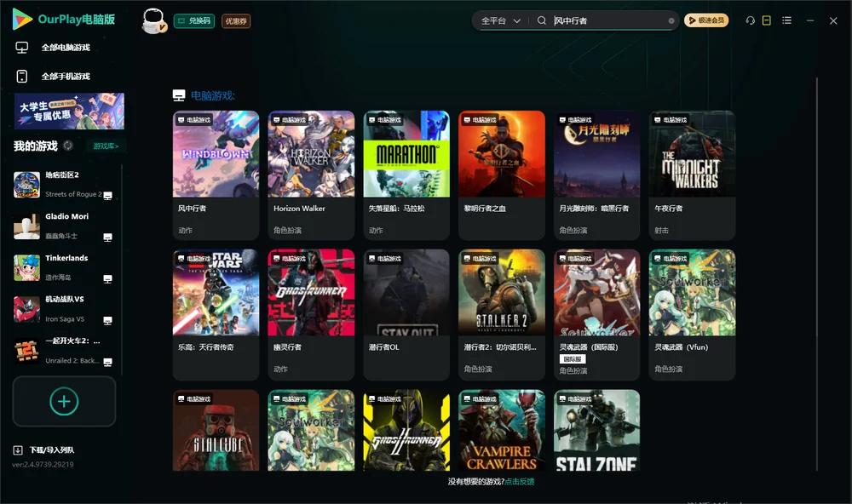Image resolution: width=852 pixels, height=504 pixels.
Task: Minimize the OurPlay window
Action: (810, 20)
